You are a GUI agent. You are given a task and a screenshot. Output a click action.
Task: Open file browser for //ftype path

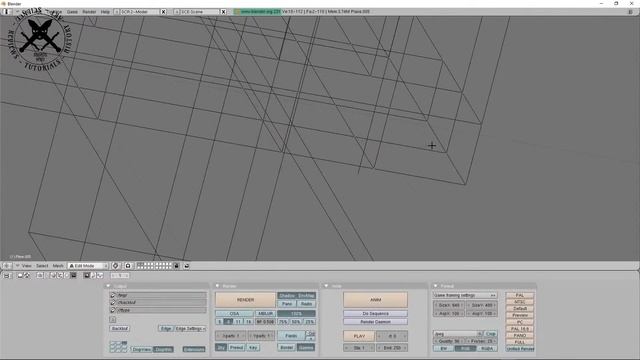pyautogui.click(x=113, y=310)
